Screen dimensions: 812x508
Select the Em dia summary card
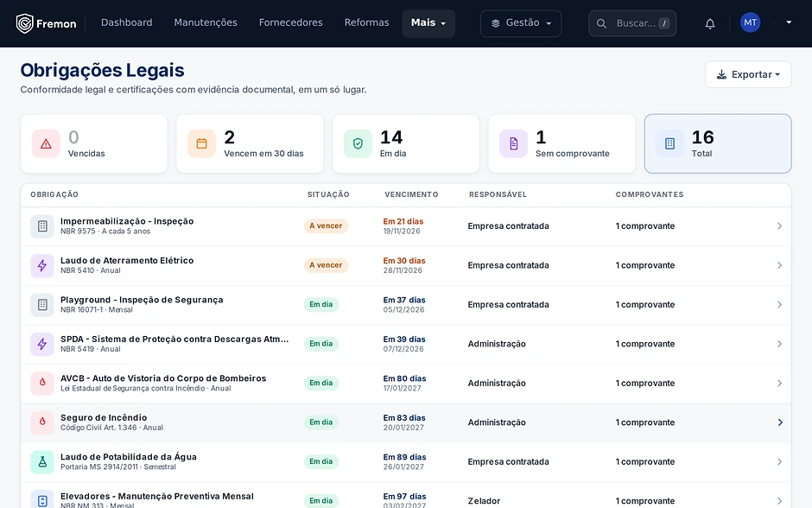tap(406, 143)
